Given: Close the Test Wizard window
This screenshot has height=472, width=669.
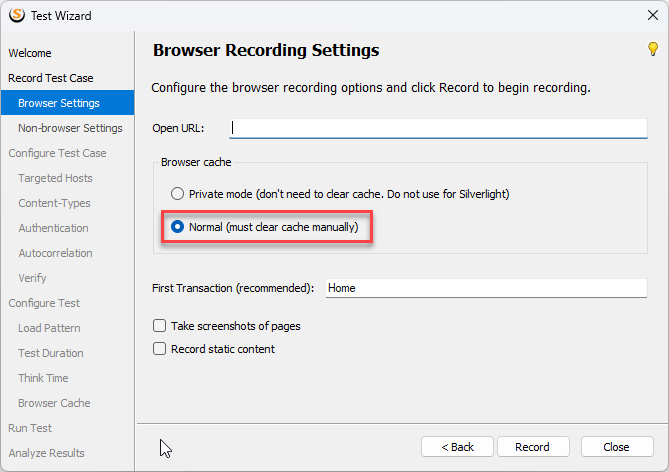Looking at the screenshot, I should (x=652, y=15).
